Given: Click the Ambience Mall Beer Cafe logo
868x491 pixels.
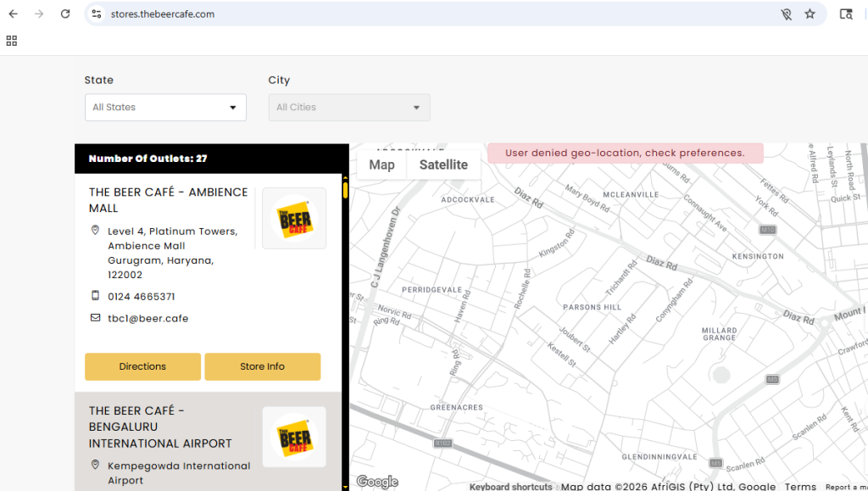Looking at the screenshot, I should [294, 218].
